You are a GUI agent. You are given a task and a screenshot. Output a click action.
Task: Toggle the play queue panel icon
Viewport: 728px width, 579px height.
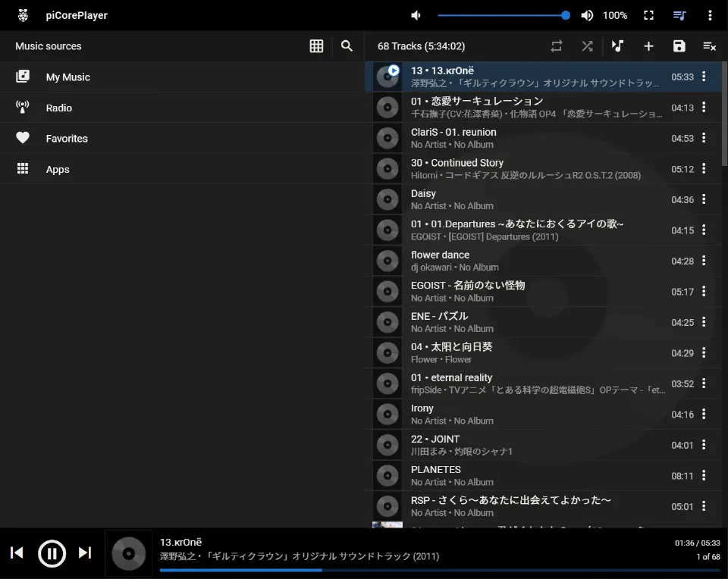(679, 15)
